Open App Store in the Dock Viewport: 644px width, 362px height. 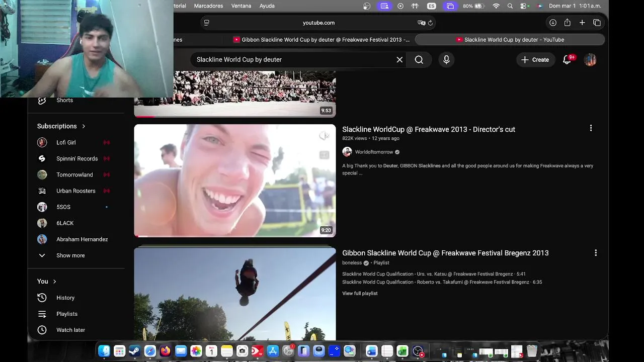coord(273,351)
